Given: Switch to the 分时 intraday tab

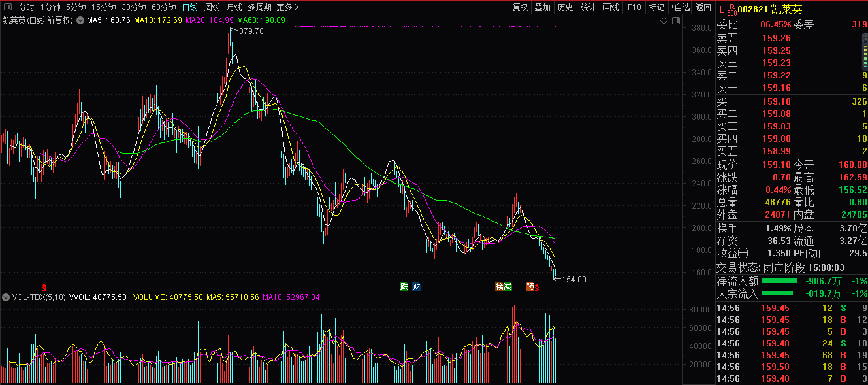Looking at the screenshot, I should pyautogui.click(x=26, y=8).
